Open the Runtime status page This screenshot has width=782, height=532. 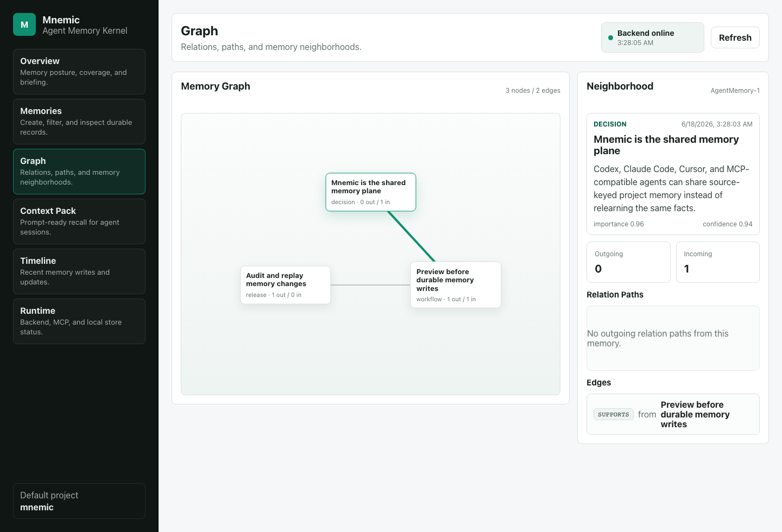click(79, 321)
